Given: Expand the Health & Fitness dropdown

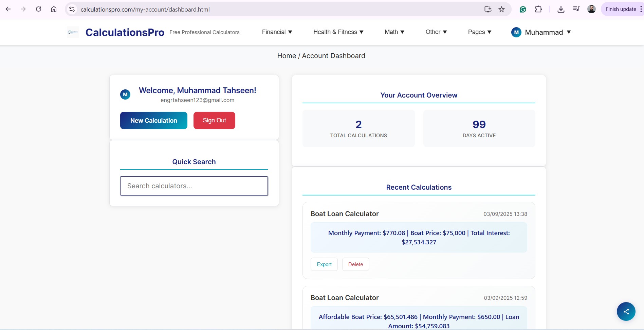Looking at the screenshot, I should coord(338,32).
